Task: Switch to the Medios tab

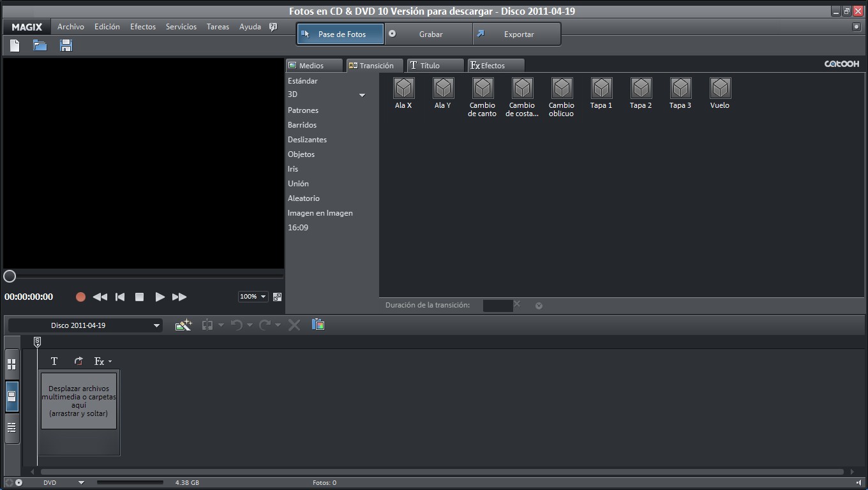Action: (x=314, y=65)
